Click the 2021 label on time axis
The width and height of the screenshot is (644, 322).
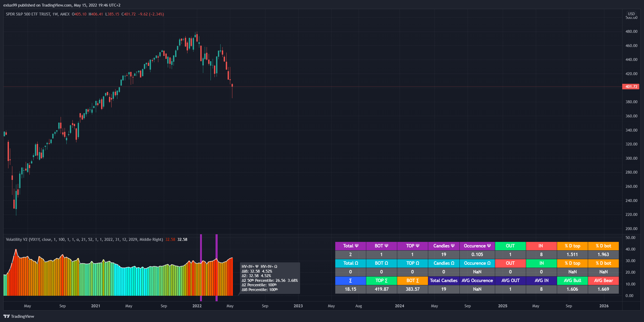pos(96,306)
